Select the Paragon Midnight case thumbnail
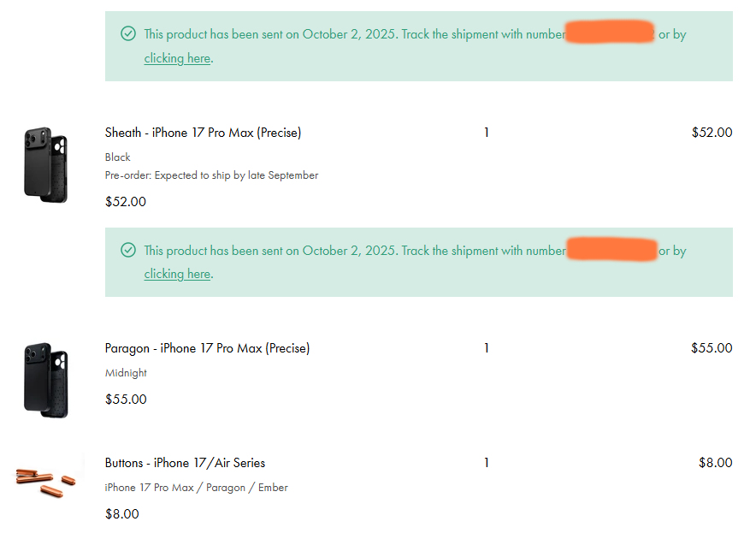This screenshot has height=545, width=756. (46, 380)
